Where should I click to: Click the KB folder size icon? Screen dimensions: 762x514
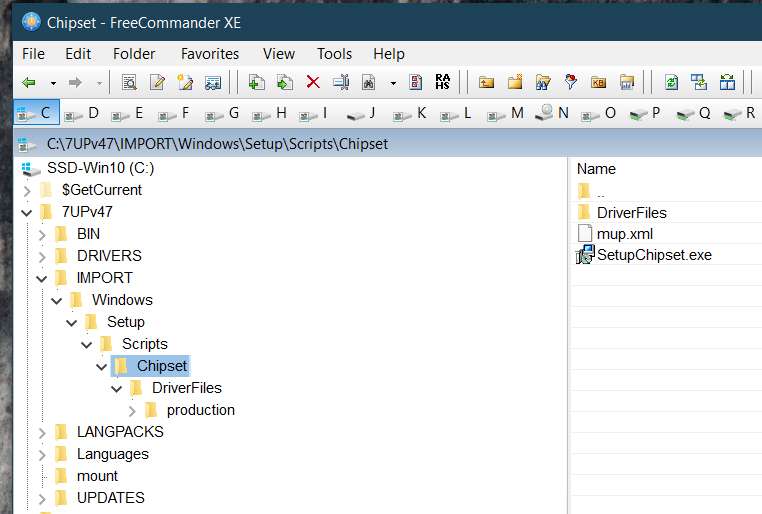(x=598, y=82)
